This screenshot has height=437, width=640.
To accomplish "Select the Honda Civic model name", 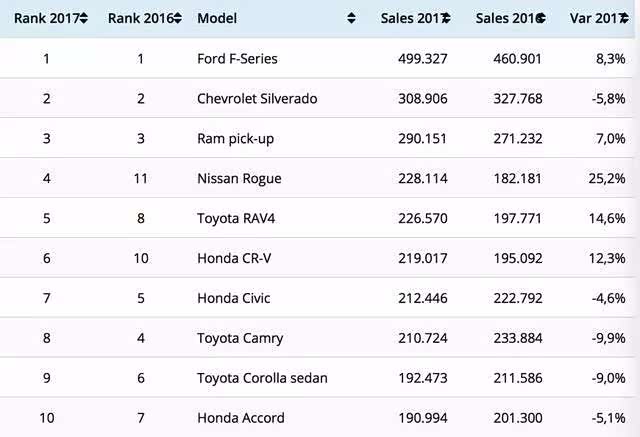I will coord(234,298).
